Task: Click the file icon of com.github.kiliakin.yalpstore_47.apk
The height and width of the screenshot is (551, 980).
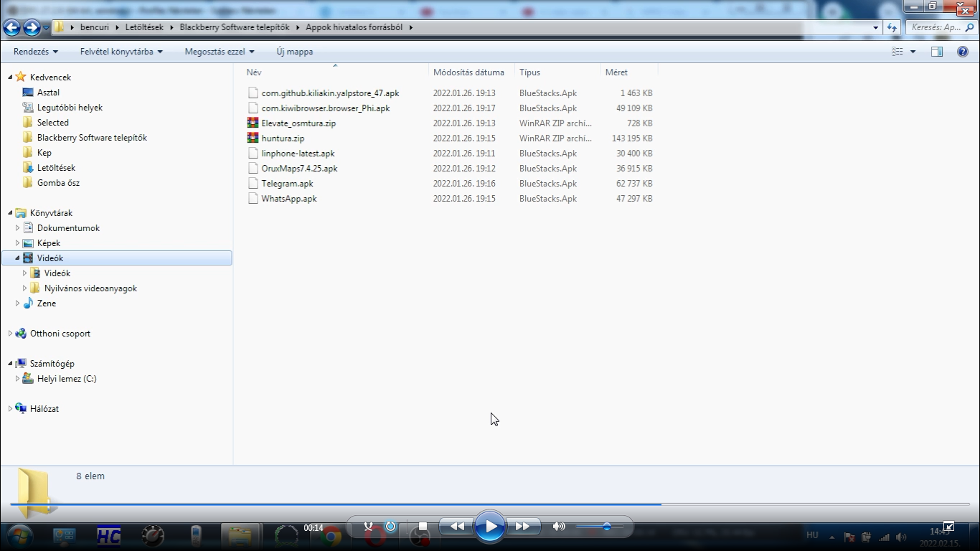Action: click(253, 93)
